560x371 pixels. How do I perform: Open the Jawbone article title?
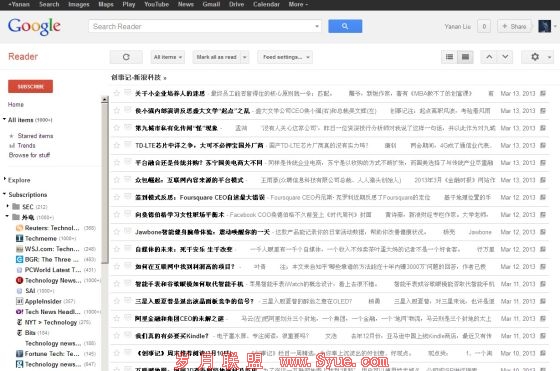[x=202, y=232]
